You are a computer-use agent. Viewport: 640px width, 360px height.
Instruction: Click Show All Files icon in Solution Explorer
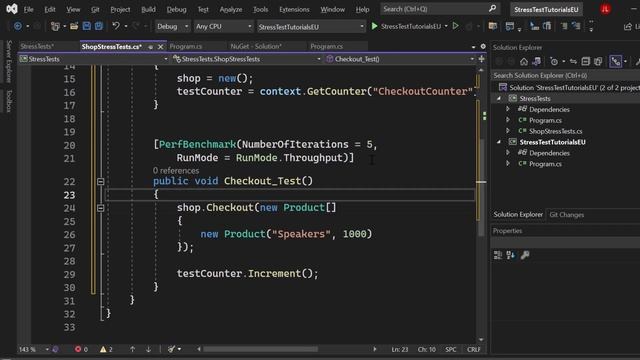(598, 62)
